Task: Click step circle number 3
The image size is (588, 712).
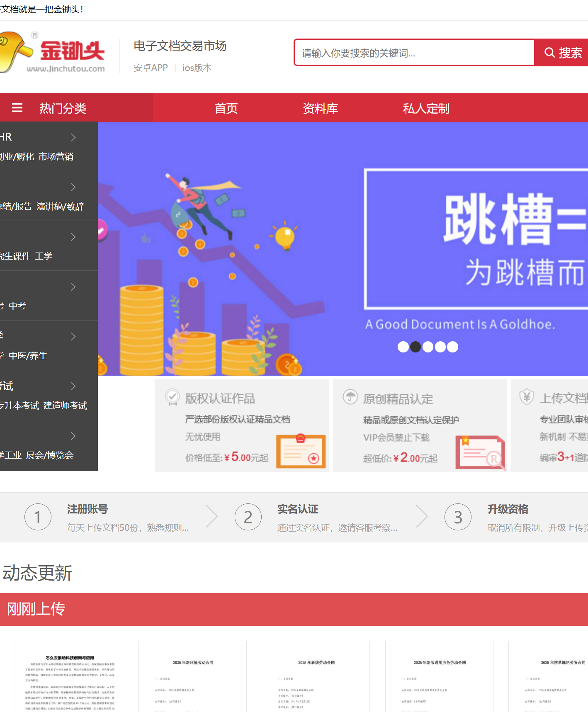Action: pyautogui.click(x=458, y=517)
